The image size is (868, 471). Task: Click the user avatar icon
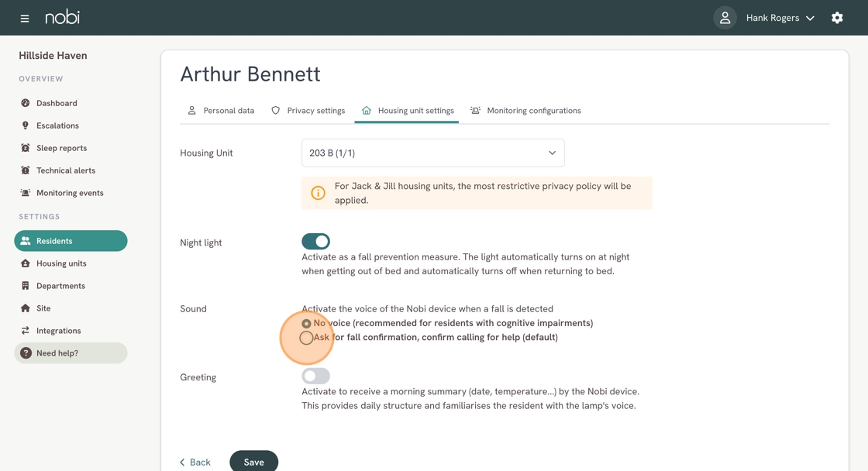(725, 18)
